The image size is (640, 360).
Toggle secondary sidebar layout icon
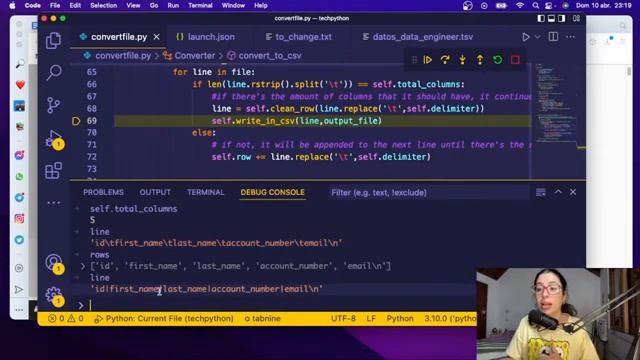pos(562,18)
